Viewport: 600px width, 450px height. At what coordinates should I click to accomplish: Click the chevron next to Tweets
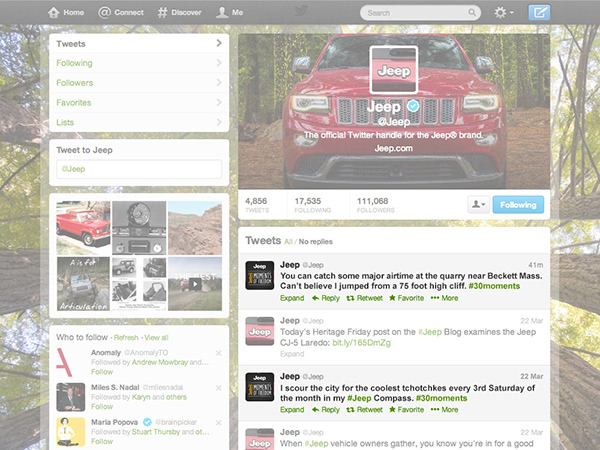219,43
